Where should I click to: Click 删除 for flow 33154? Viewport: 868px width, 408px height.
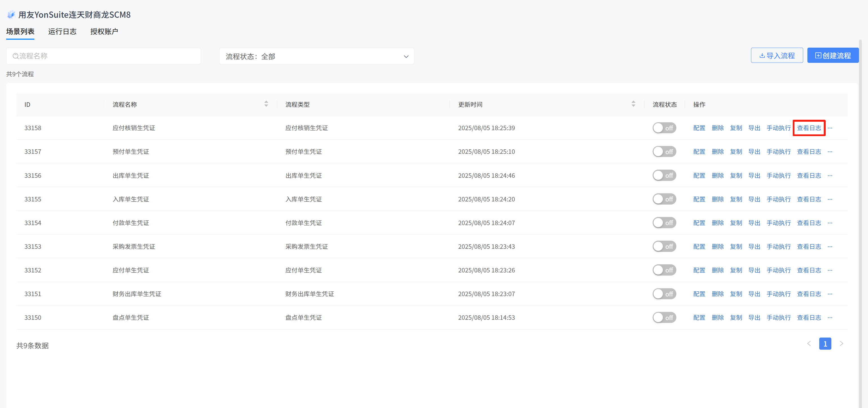pyautogui.click(x=718, y=223)
